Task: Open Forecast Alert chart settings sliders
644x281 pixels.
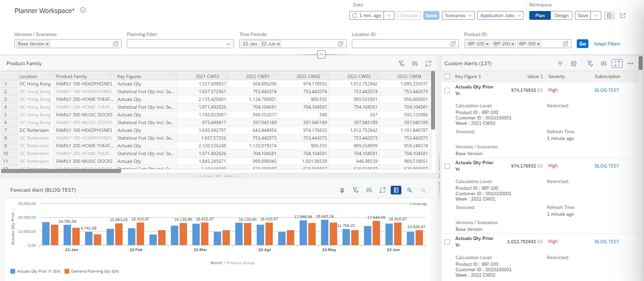Action: click(369, 190)
